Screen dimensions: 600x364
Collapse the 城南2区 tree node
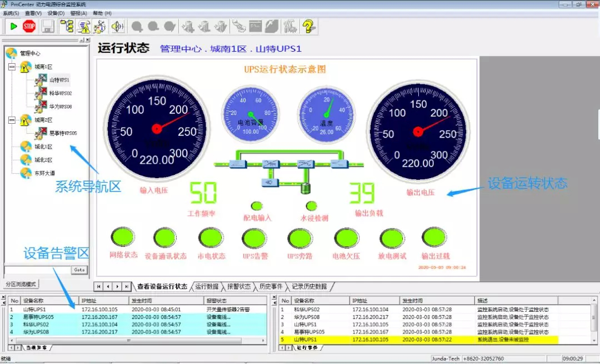point(12,120)
